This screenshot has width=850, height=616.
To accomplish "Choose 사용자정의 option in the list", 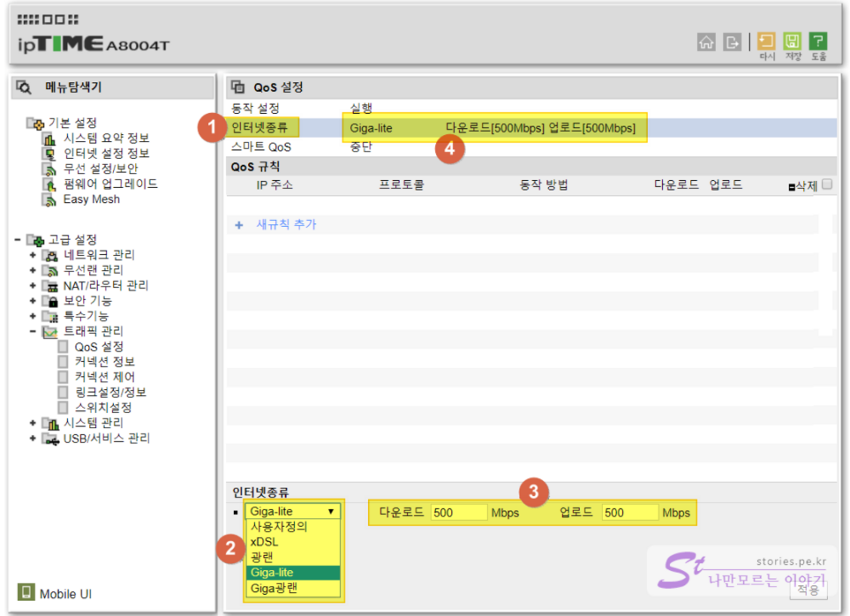I will (278, 527).
